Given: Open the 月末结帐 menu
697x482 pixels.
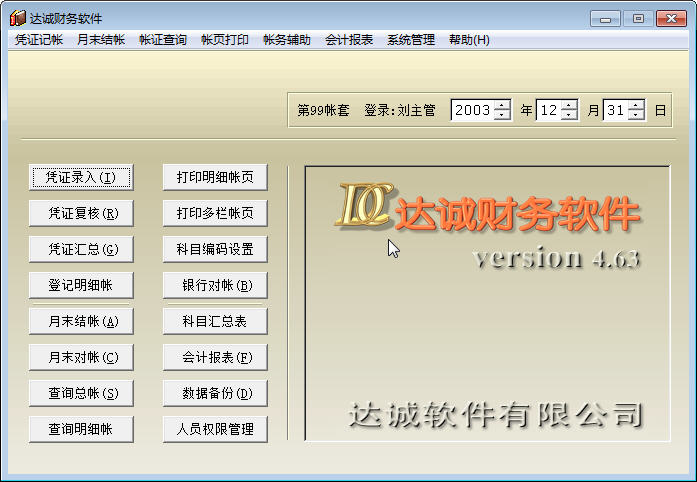Looking at the screenshot, I should (x=101, y=40).
